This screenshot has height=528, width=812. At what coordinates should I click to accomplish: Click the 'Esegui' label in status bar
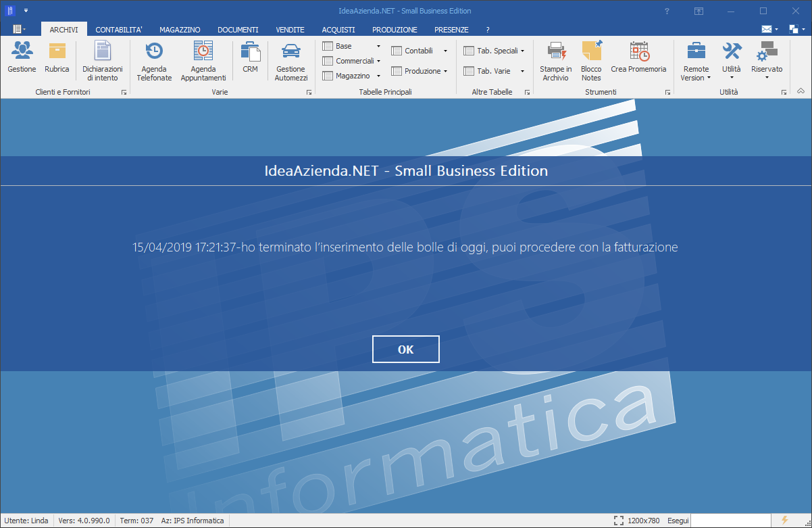(x=678, y=521)
